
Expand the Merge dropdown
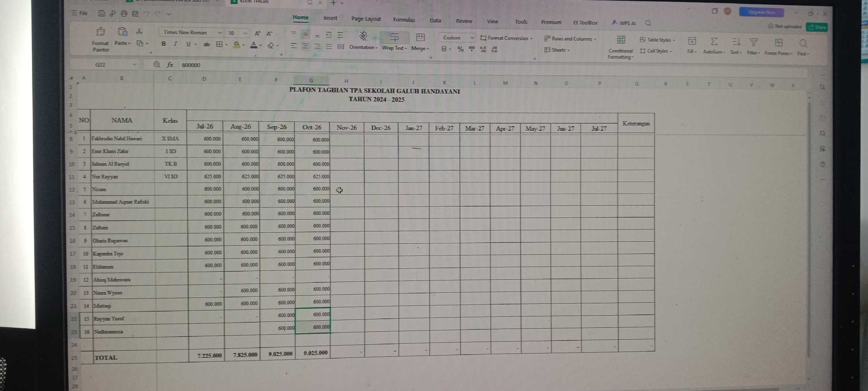(x=427, y=49)
